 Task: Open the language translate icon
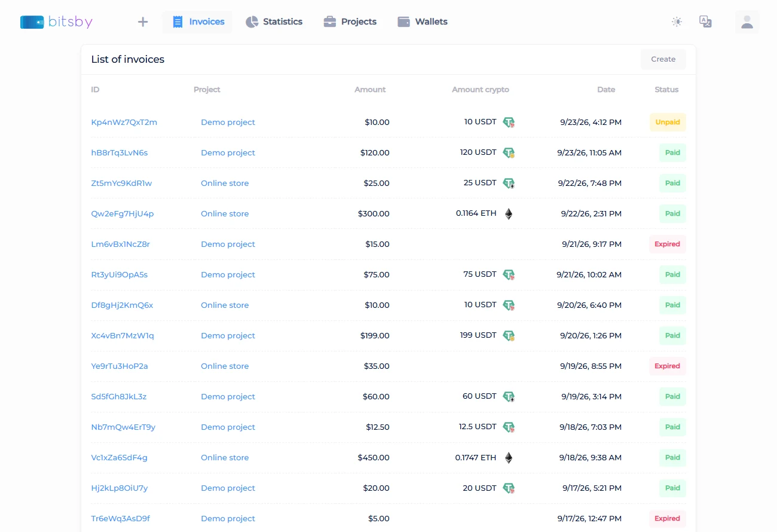[x=705, y=22]
